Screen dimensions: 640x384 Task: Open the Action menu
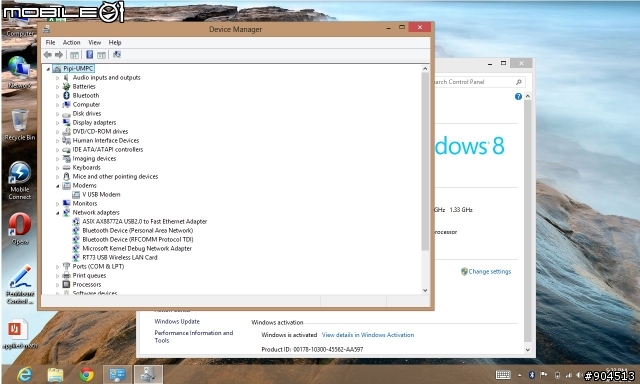71,42
